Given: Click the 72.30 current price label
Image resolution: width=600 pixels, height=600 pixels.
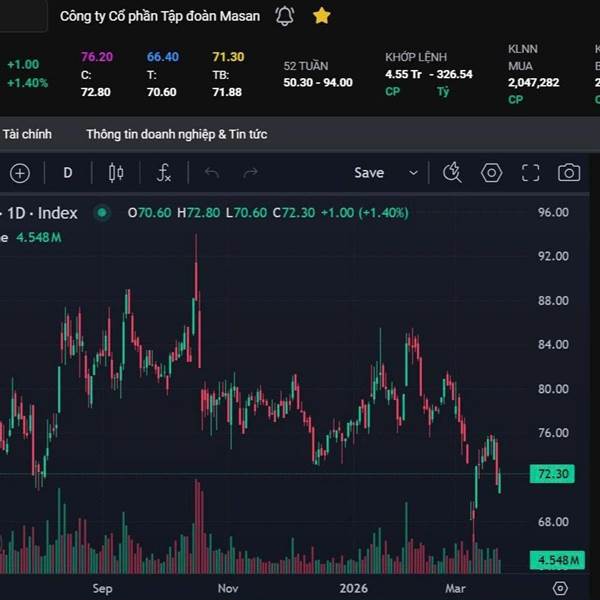Looking at the screenshot, I should (x=552, y=474).
